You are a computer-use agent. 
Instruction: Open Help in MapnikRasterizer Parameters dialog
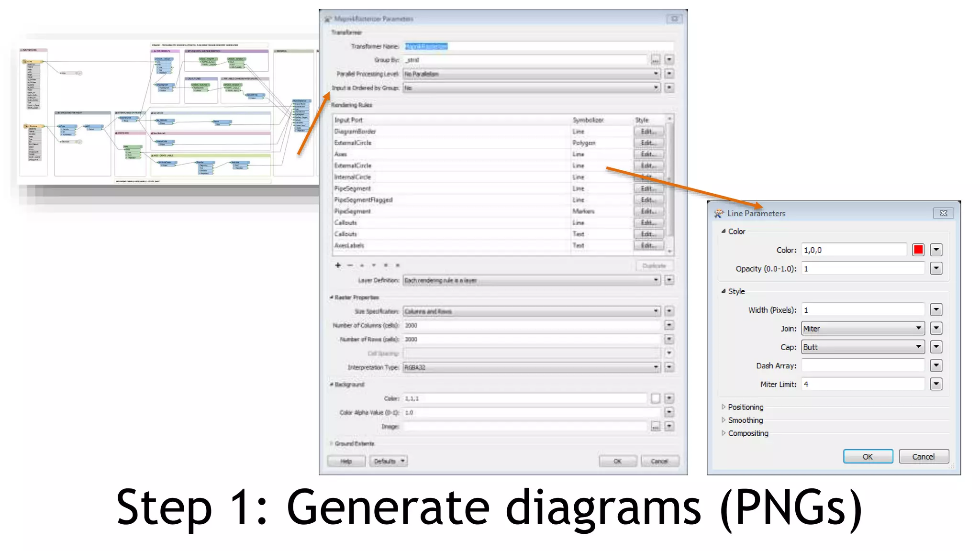pos(346,461)
